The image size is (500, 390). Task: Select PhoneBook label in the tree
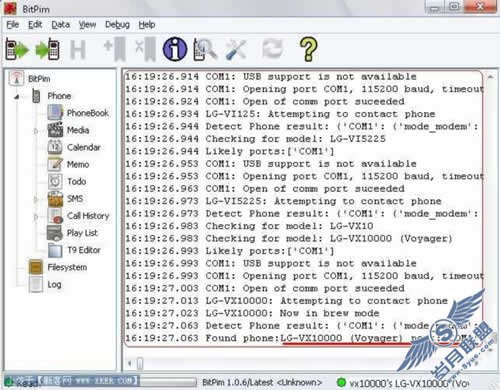pyautogui.click(x=88, y=113)
